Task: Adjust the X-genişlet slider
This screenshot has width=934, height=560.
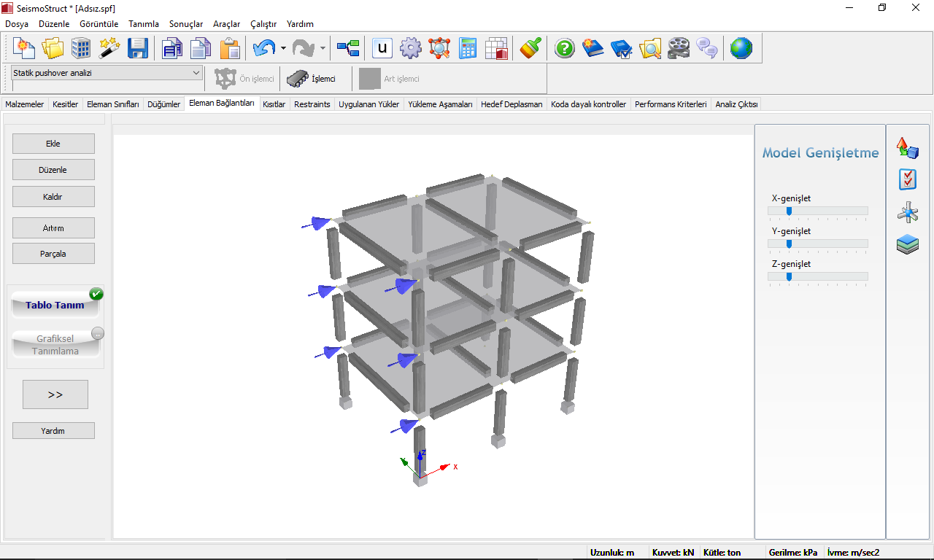Action: (789, 211)
